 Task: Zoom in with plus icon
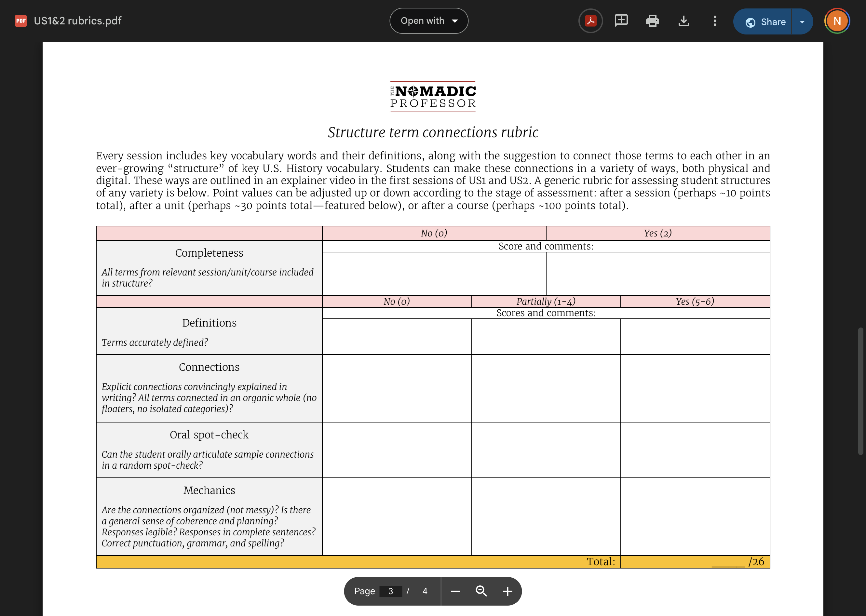tap(507, 591)
